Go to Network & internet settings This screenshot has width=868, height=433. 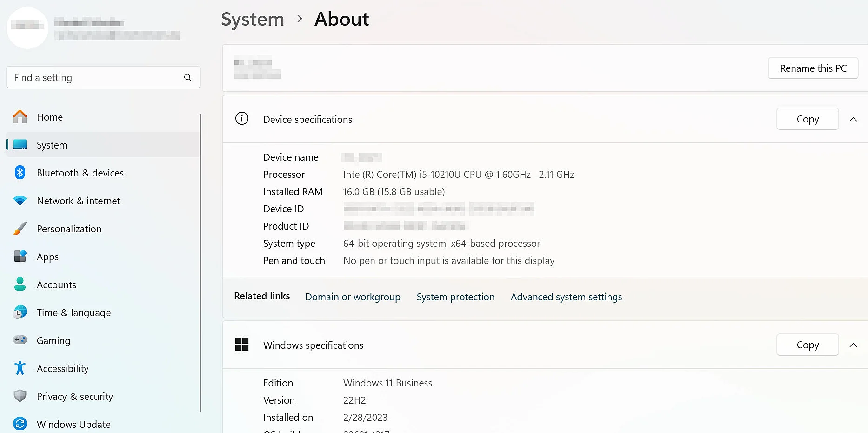coord(78,201)
